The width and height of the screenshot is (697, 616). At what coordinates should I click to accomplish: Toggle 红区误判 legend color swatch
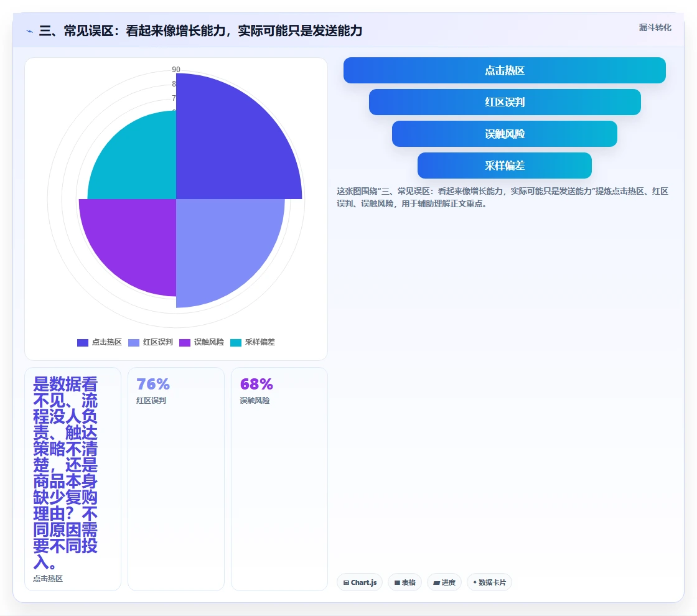point(134,343)
